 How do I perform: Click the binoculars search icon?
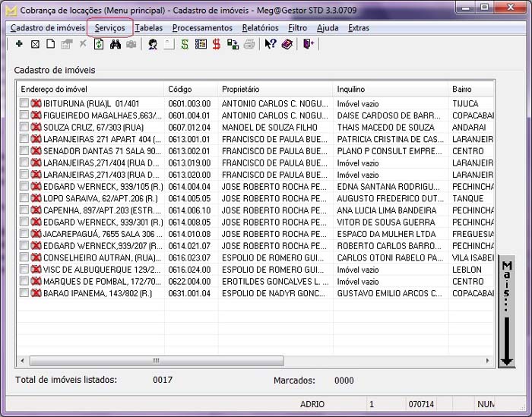pyautogui.click(x=116, y=44)
